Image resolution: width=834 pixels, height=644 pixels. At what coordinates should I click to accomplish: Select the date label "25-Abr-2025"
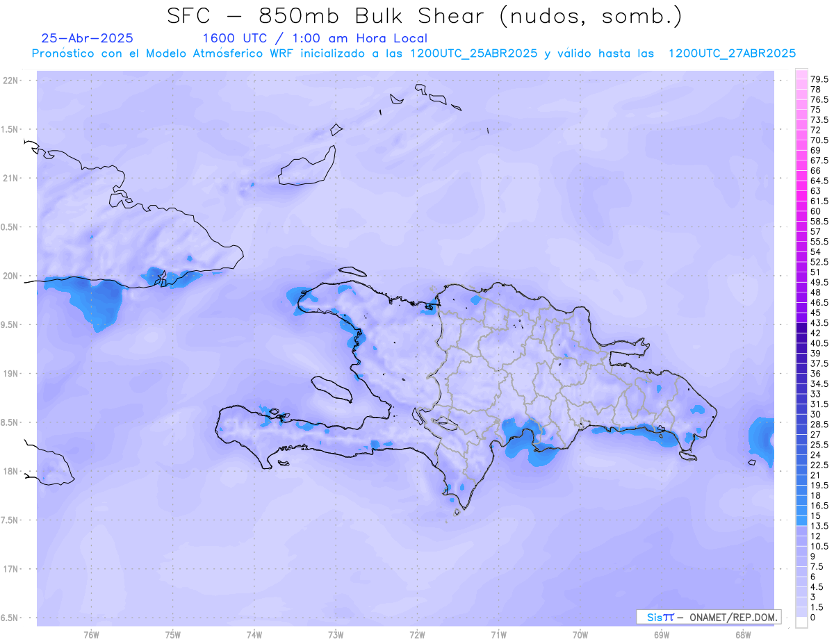coord(88,38)
